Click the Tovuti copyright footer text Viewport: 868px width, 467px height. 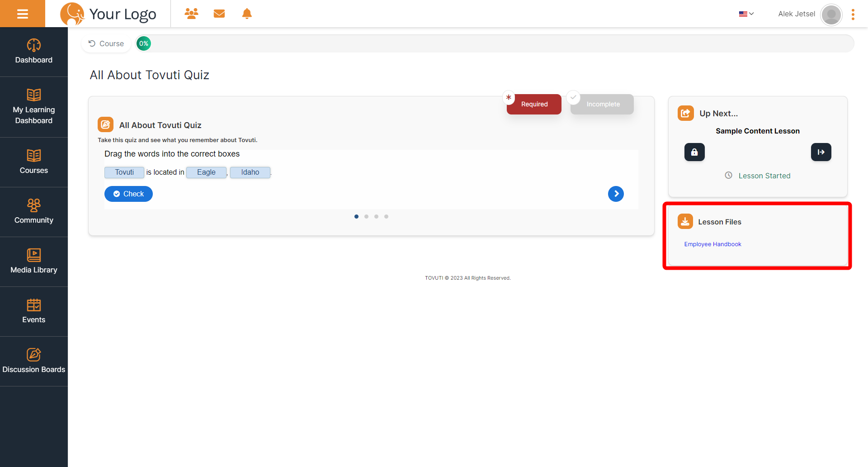[468, 278]
